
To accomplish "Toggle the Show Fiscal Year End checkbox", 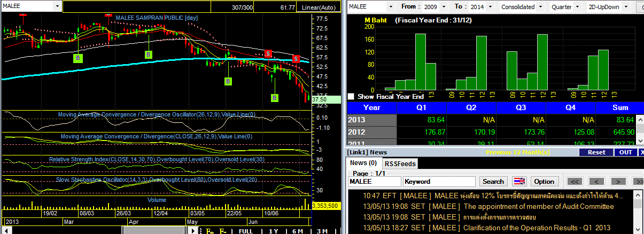I will point(351,97).
